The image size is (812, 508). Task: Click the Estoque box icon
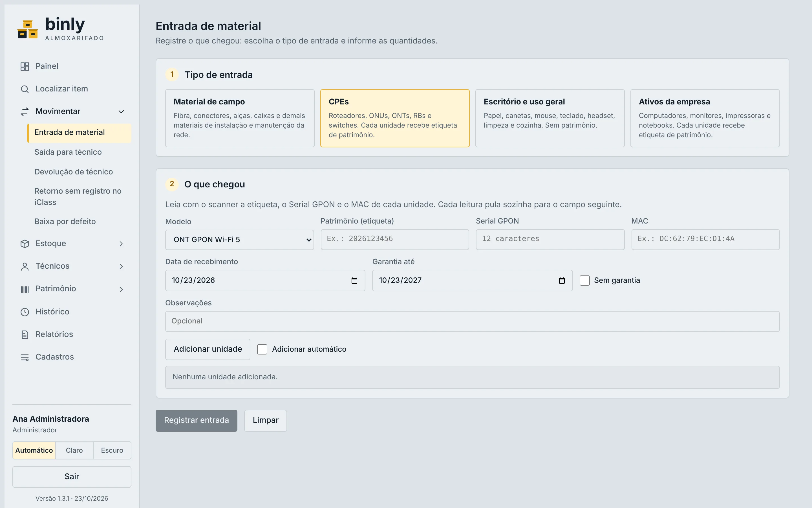click(x=25, y=244)
